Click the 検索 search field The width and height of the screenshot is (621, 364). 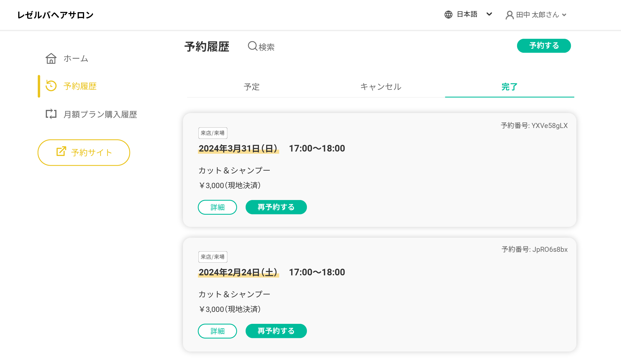[x=266, y=47]
